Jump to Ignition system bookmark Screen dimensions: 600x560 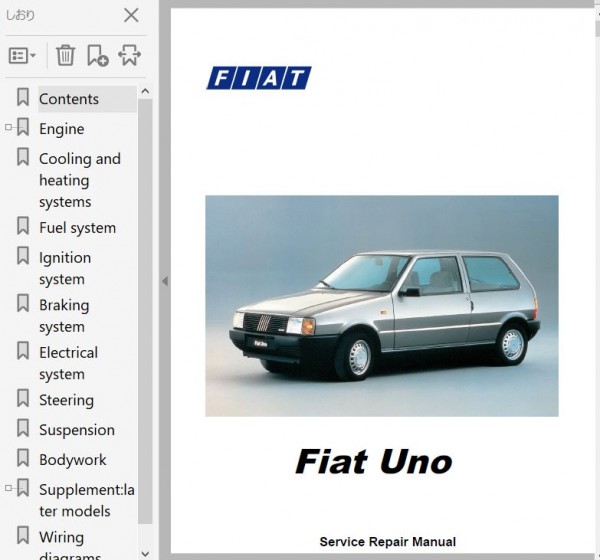[65, 268]
